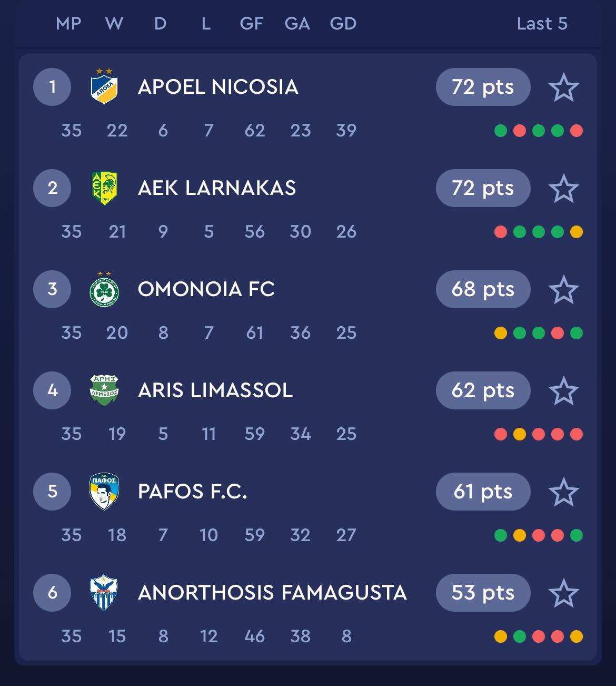This screenshot has height=686, width=616.
Task: Click APOEL's most recent red result dot
Action: click(x=577, y=131)
